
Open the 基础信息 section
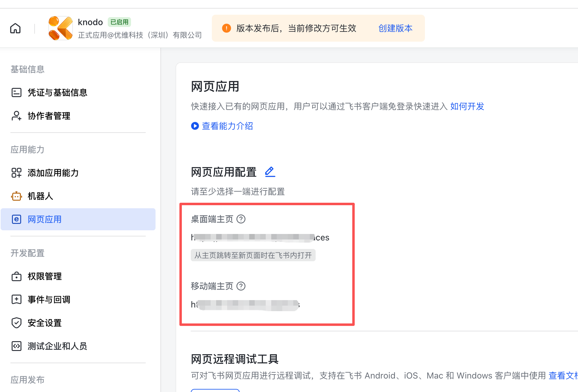[x=27, y=69]
